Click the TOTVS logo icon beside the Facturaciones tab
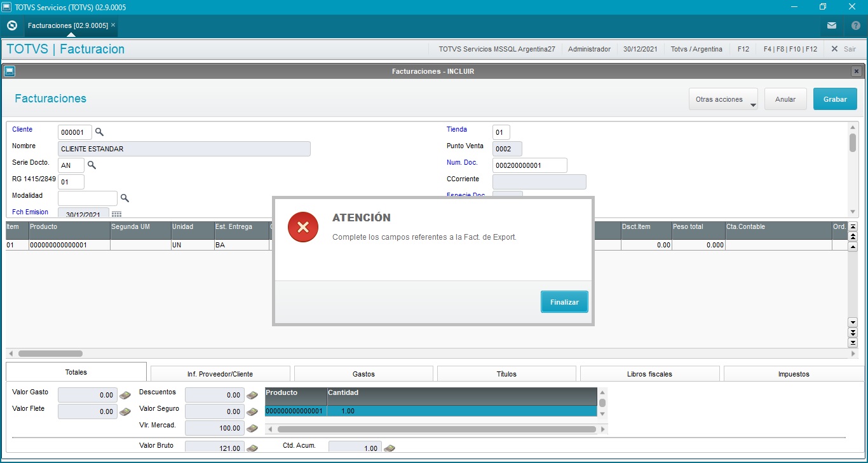 [11, 26]
